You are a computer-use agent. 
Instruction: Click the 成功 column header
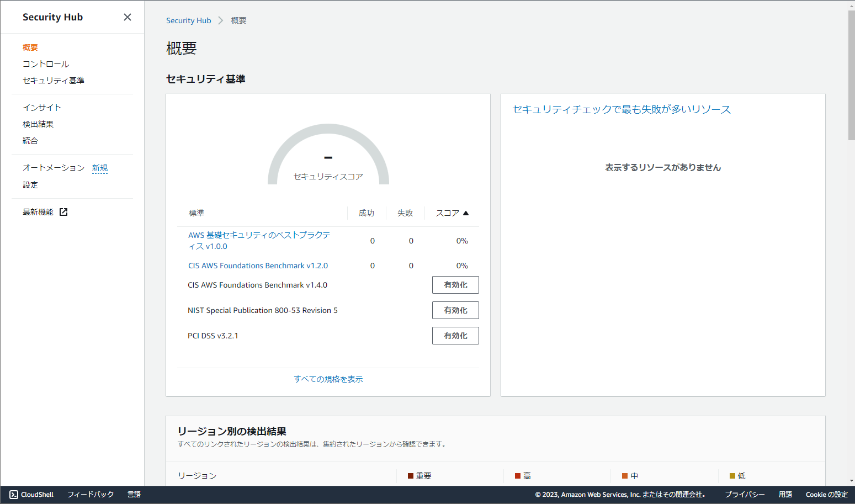(367, 213)
